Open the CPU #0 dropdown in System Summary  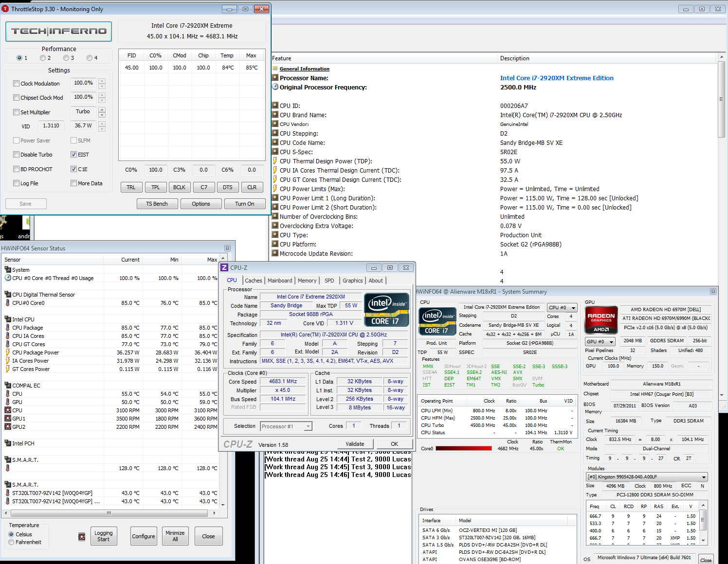point(562,308)
